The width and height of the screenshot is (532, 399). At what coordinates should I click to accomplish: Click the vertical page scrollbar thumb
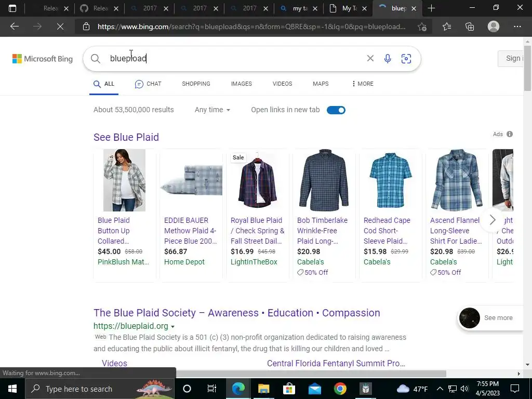point(527,68)
